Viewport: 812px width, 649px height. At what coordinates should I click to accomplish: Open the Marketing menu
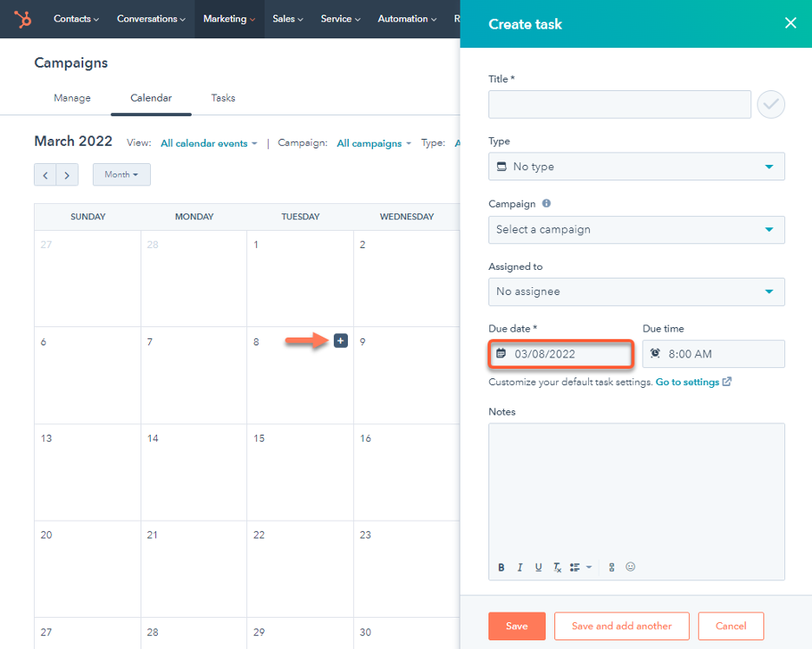tap(229, 18)
